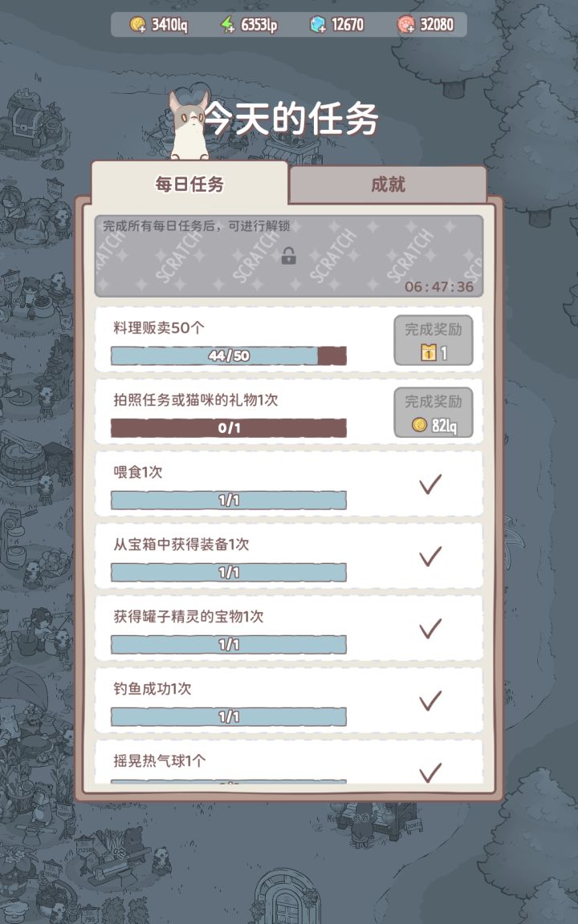This screenshot has width=578, height=924.
Task: Tap the 拍照任务 0/1 progress bar
Action: pos(229,428)
